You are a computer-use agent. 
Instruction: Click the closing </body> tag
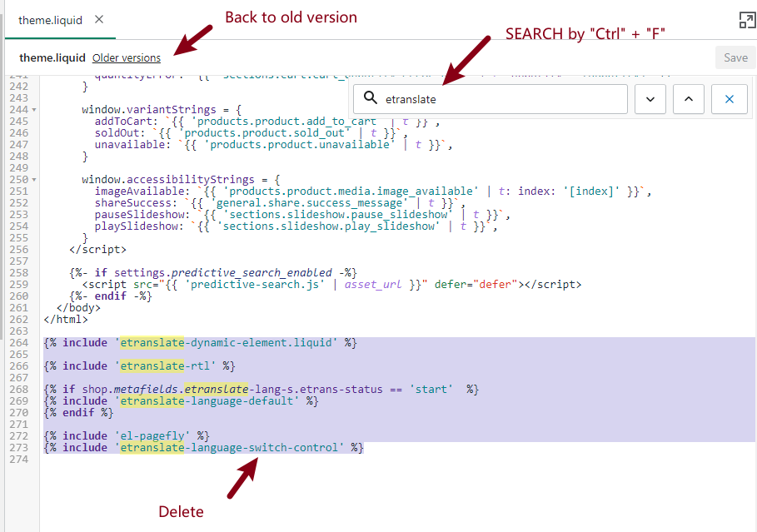[78, 307]
